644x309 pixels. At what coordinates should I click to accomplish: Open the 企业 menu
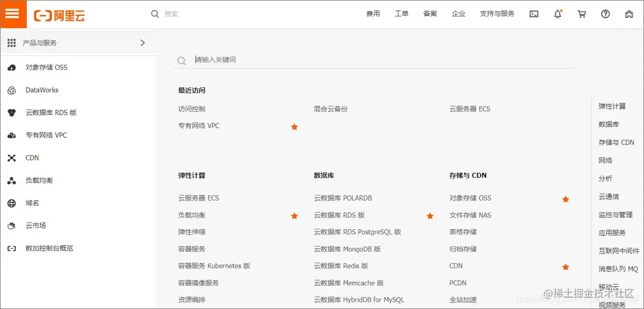click(x=458, y=14)
